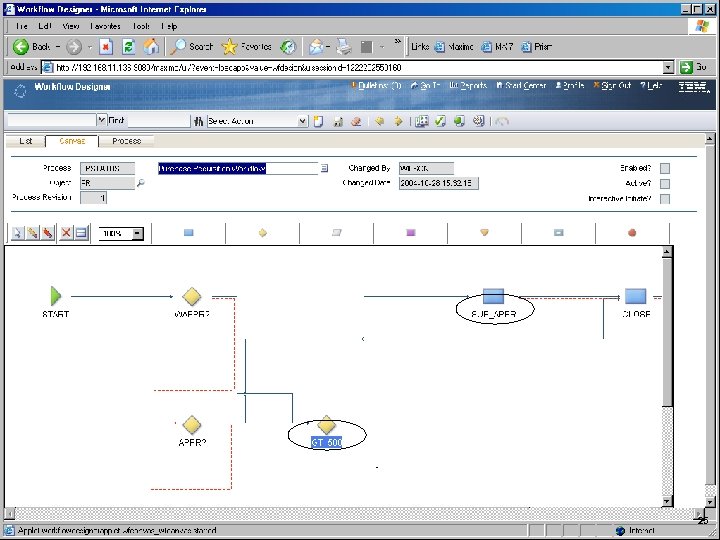Open the Help menu
Image resolution: width=720 pixels, height=540 pixels.
click(169, 26)
